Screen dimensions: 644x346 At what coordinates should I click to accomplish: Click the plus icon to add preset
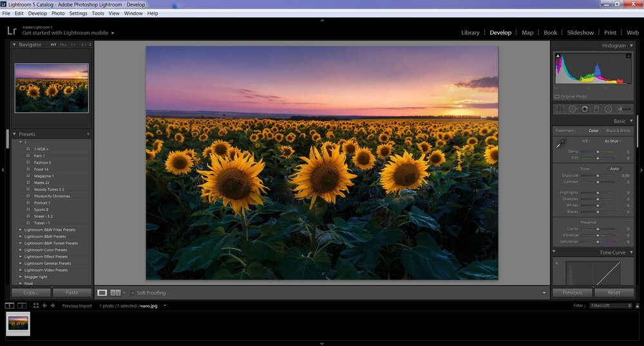pos(88,134)
